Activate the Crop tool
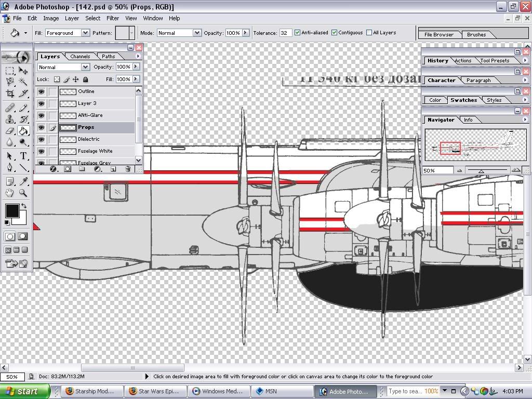This screenshot has height=399, width=532. coord(10,93)
